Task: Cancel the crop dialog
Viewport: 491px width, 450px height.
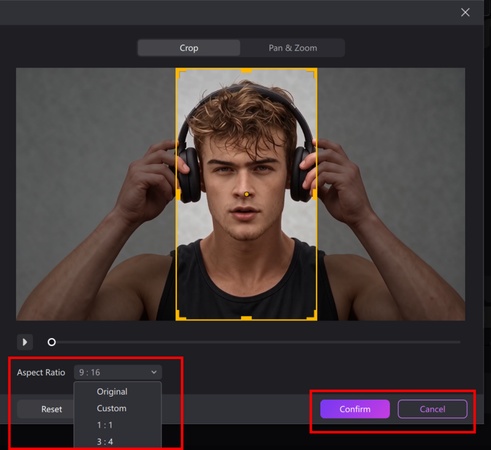Action: pyautogui.click(x=432, y=409)
